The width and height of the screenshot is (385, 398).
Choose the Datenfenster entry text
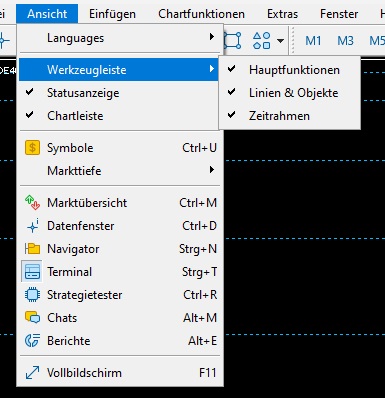(x=81, y=226)
